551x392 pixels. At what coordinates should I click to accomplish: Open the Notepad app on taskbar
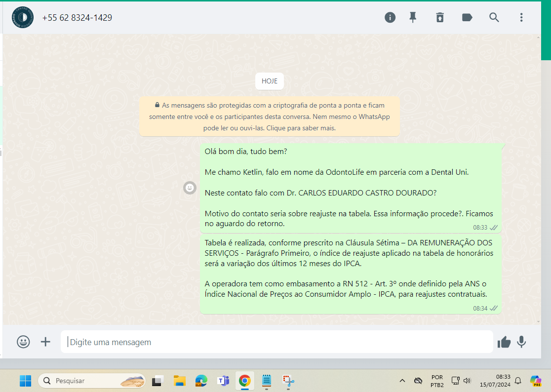pos(266,381)
